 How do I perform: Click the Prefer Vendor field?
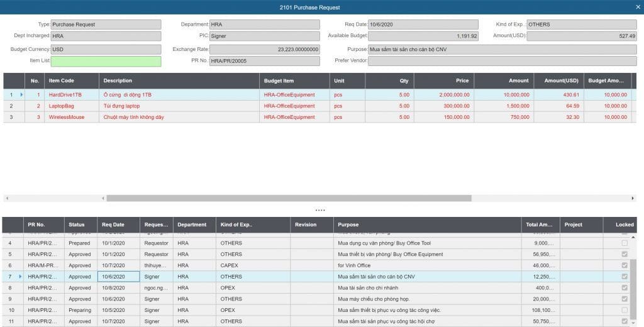(x=502, y=62)
